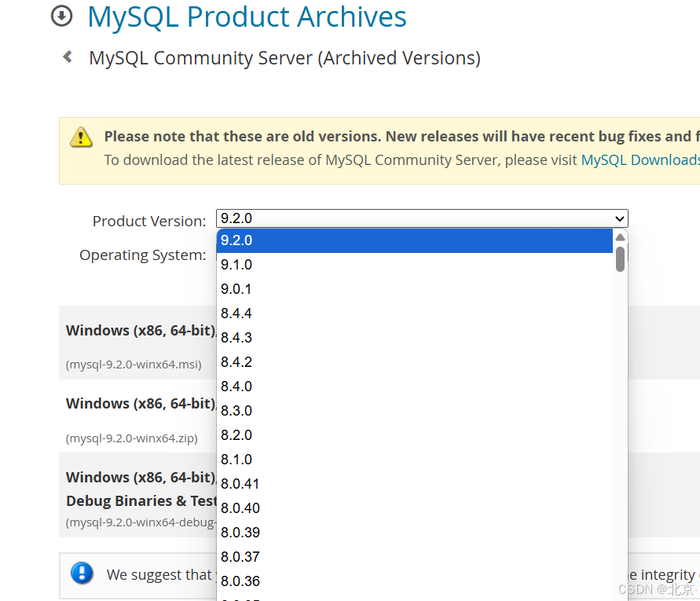Click the Operating System label
Image resolution: width=700 pixels, height=601 pixels.
tap(143, 255)
